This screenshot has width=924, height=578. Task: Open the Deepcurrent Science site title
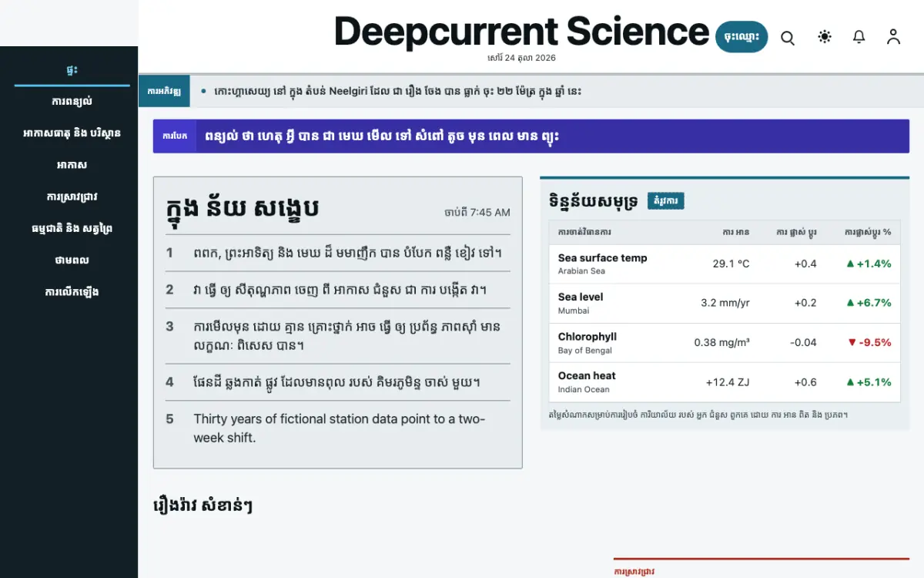[521, 32]
